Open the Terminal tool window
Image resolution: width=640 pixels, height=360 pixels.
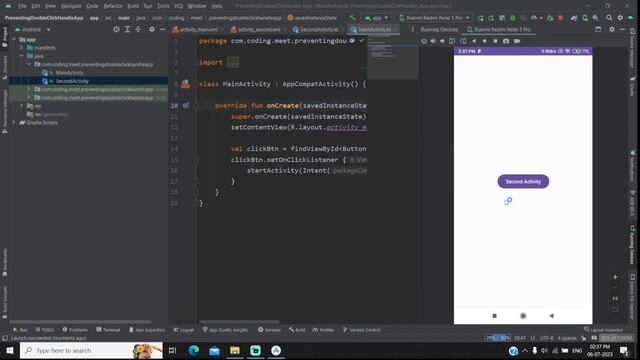[x=108, y=330]
